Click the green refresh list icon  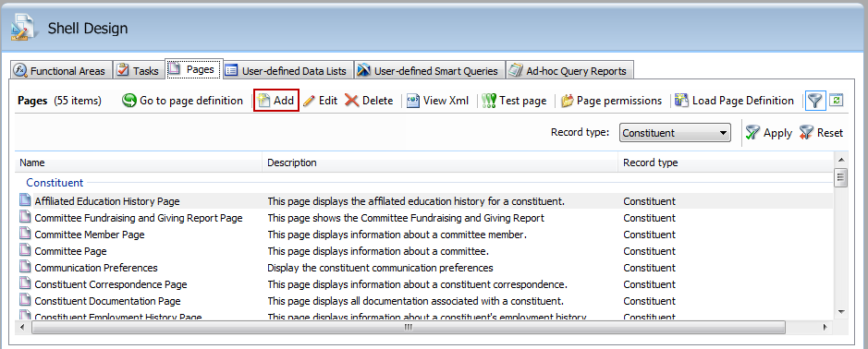tap(837, 101)
